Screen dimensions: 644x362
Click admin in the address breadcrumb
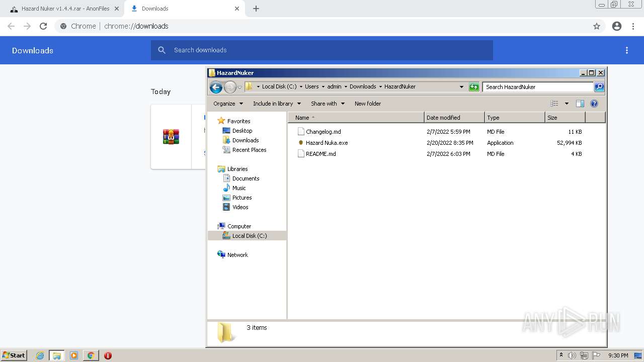334,86
